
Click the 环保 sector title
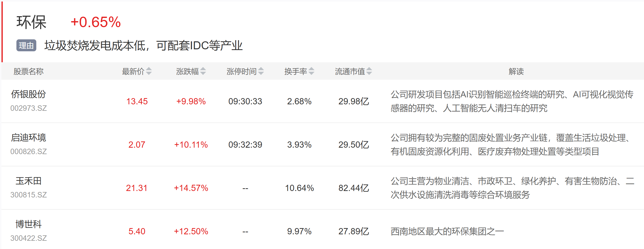click(x=32, y=22)
